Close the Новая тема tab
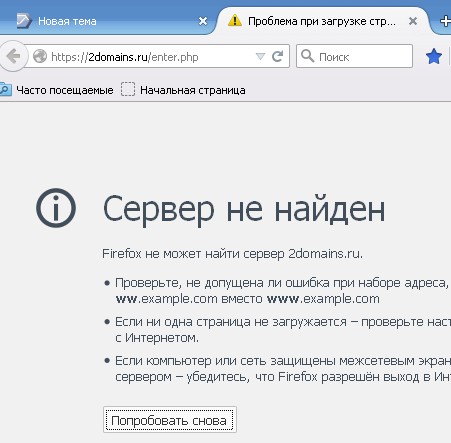 click(203, 21)
